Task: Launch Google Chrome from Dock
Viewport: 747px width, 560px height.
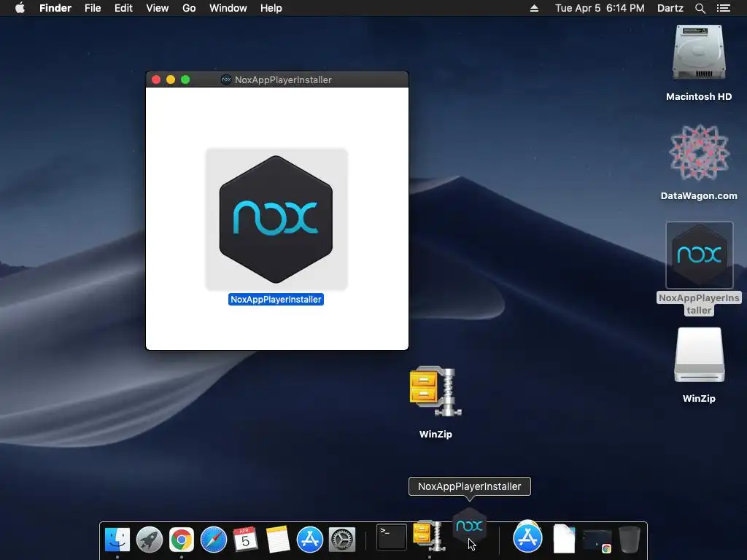Action: point(182,540)
